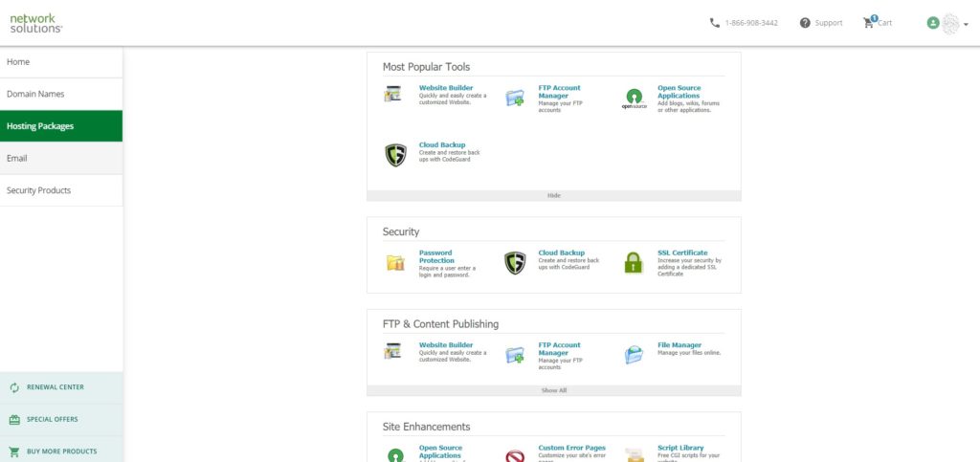Click the Renewal Center refresh icon
980x462 pixels.
coord(15,387)
